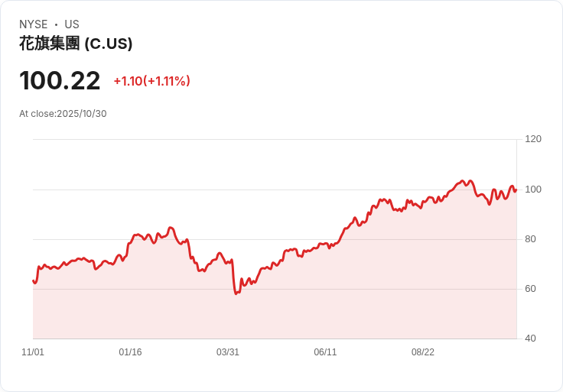Click the 08/22 date on x-axis
Viewport: 563px width, 392px height.
(423, 352)
